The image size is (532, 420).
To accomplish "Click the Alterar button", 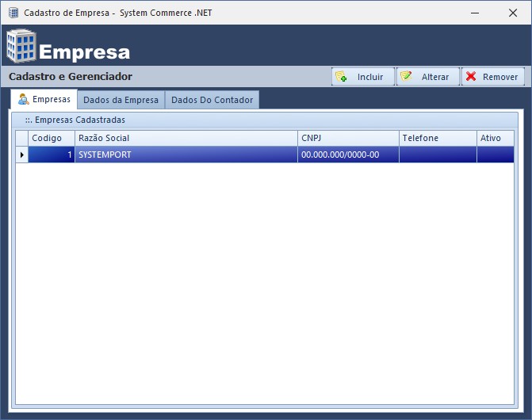I will [x=428, y=77].
